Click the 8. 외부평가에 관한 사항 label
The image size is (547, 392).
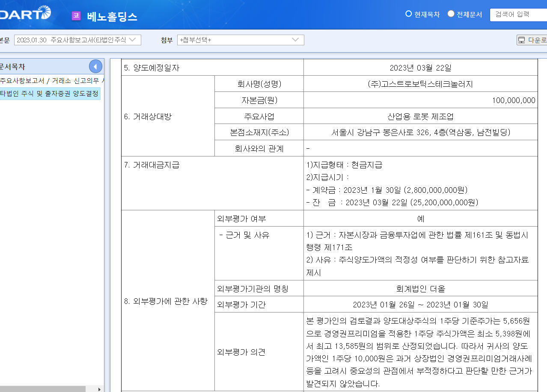coord(166,301)
